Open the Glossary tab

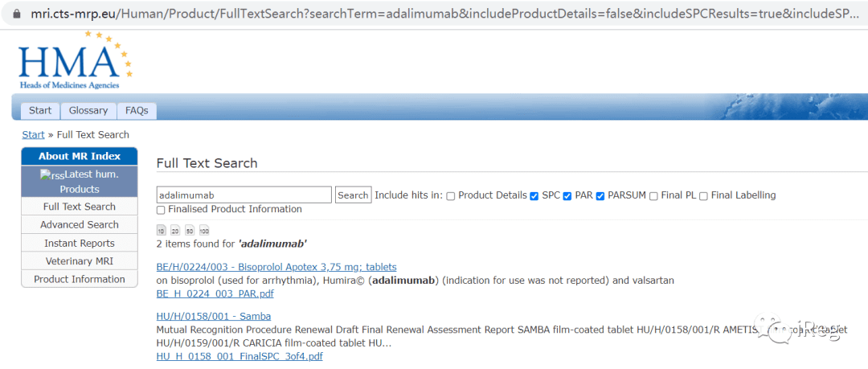pyautogui.click(x=88, y=111)
